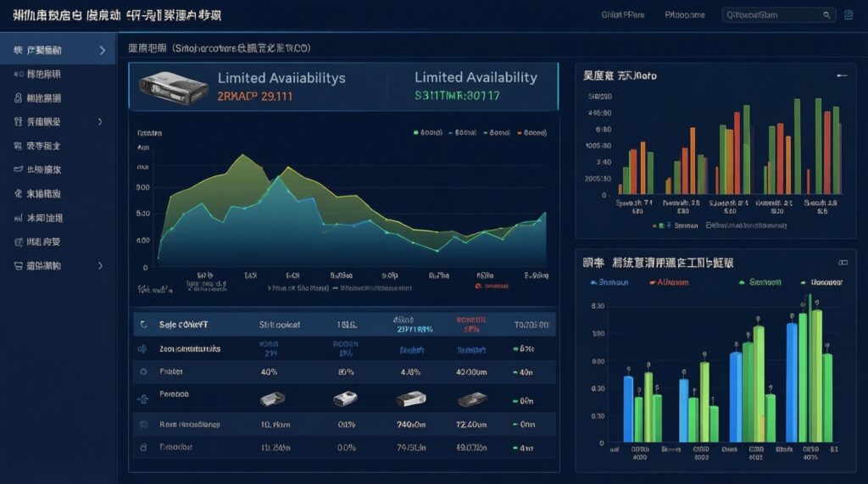Toggle the small control on lower bar chart panel

tap(842, 263)
